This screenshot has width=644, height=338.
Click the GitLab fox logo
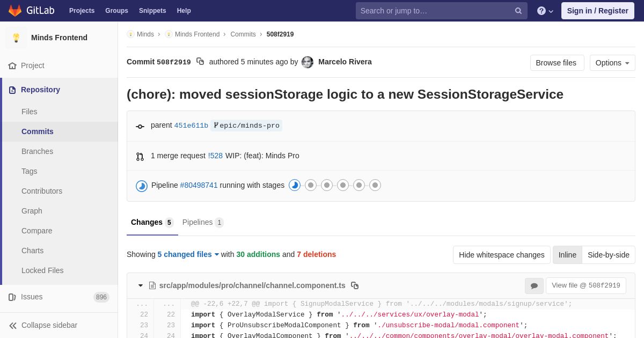[15, 11]
